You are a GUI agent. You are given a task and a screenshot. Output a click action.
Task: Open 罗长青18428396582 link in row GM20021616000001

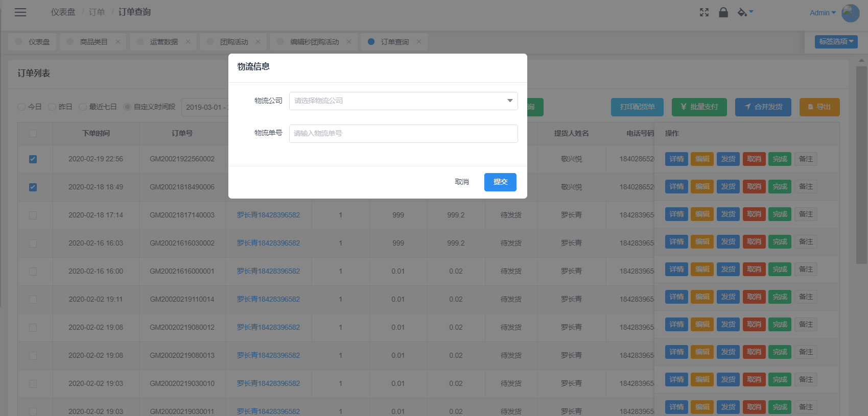pos(268,271)
